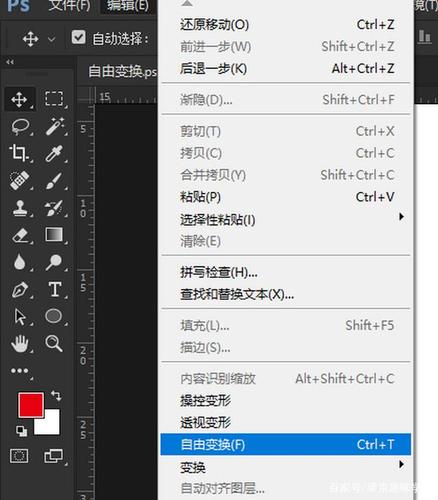Click the Photoshop Ps logo
Image resolution: width=438 pixels, height=500 pixels.
[x=19, y=6]
